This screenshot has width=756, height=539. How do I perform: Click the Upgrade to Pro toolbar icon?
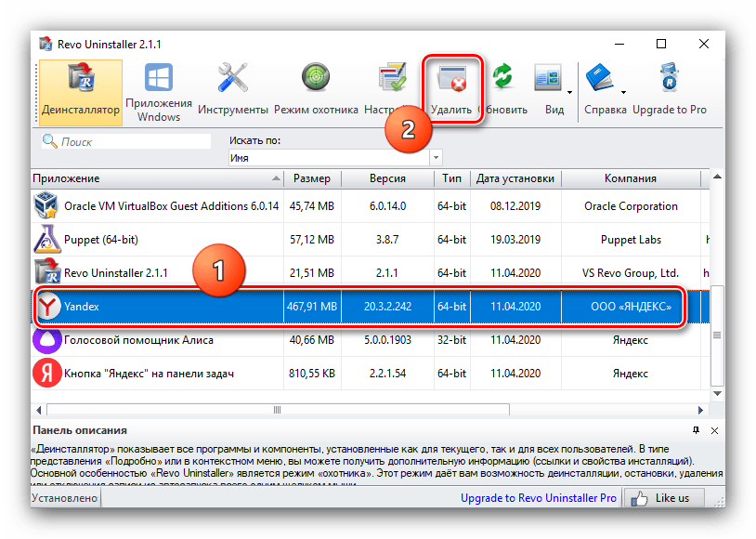[x=669, y=91]
